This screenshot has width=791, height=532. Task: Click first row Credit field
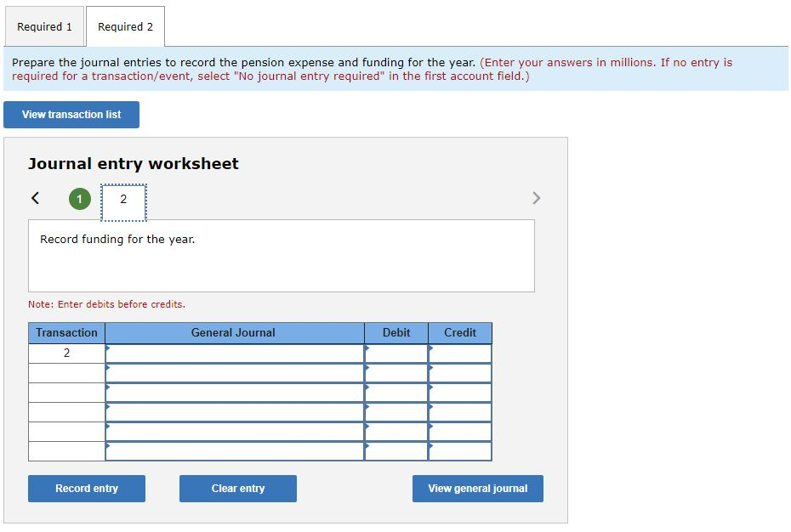point(460,354)
